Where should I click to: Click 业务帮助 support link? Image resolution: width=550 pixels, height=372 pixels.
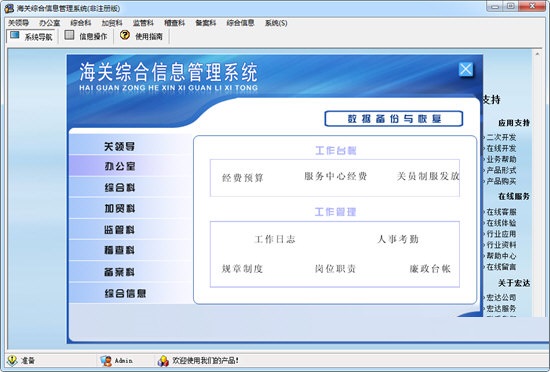[x=501, y=159]
